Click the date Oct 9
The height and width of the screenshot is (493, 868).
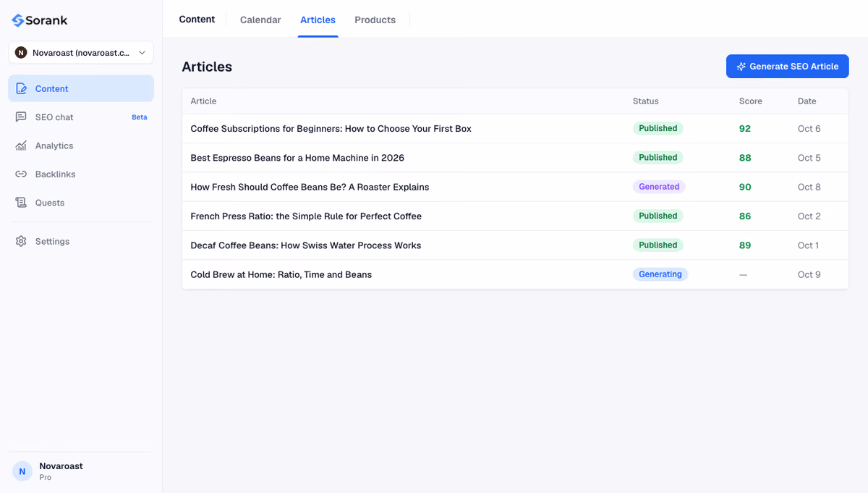809,274
